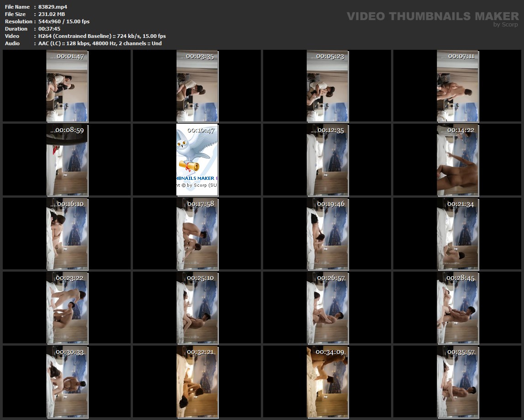The width and height of the screenshot is (524, 420).
Task: Click the Resolution value 544x960 / 15.00 fps
Action: click(x=64, y=21)
